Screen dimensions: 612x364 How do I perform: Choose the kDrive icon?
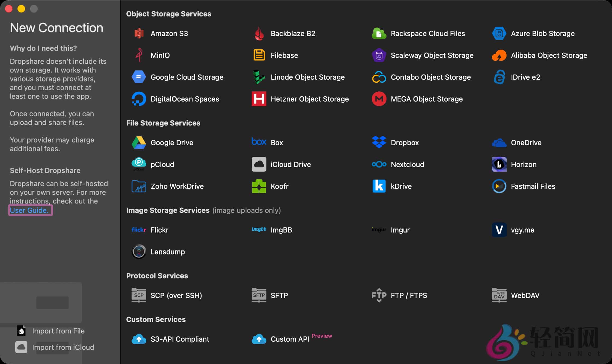tap(379, 186)
